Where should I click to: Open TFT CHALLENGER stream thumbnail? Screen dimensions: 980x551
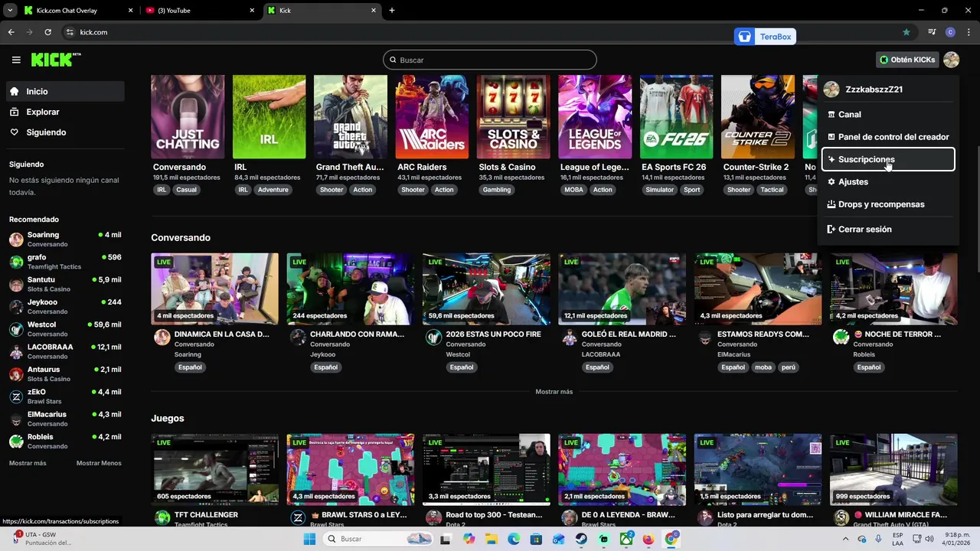tap(214, 470)
